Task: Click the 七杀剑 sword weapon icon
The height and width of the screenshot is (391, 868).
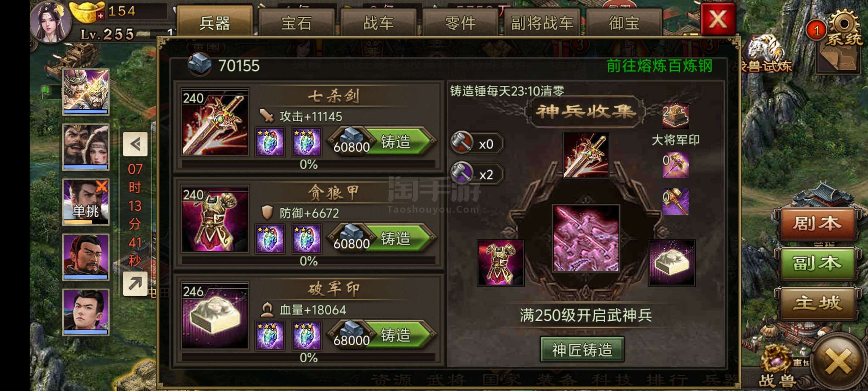Action: click(215, 122)
